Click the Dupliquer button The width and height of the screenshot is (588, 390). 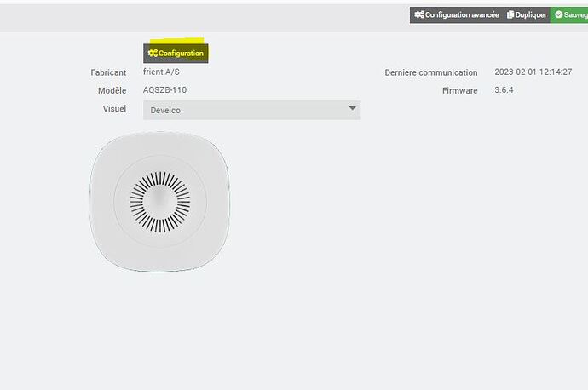click(x=527, y=15)
